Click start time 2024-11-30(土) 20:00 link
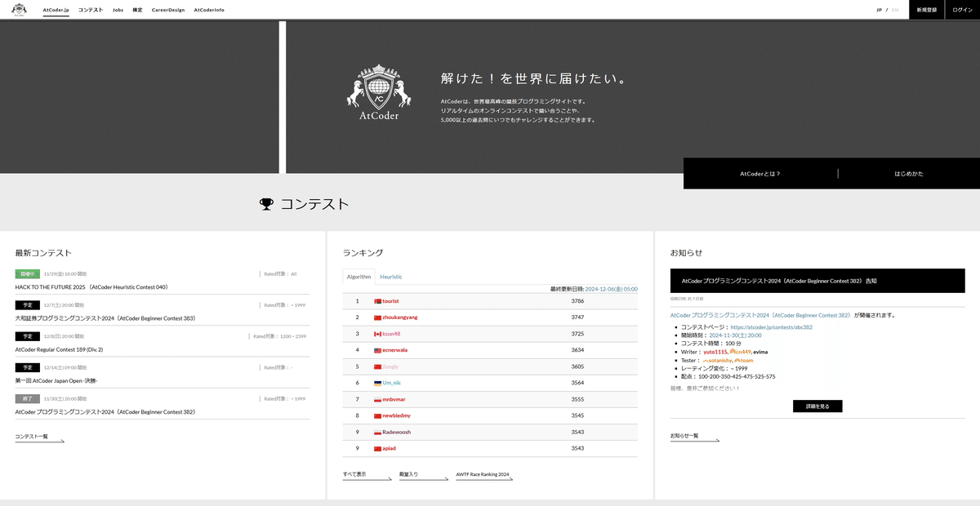 (x=735, y=335)
